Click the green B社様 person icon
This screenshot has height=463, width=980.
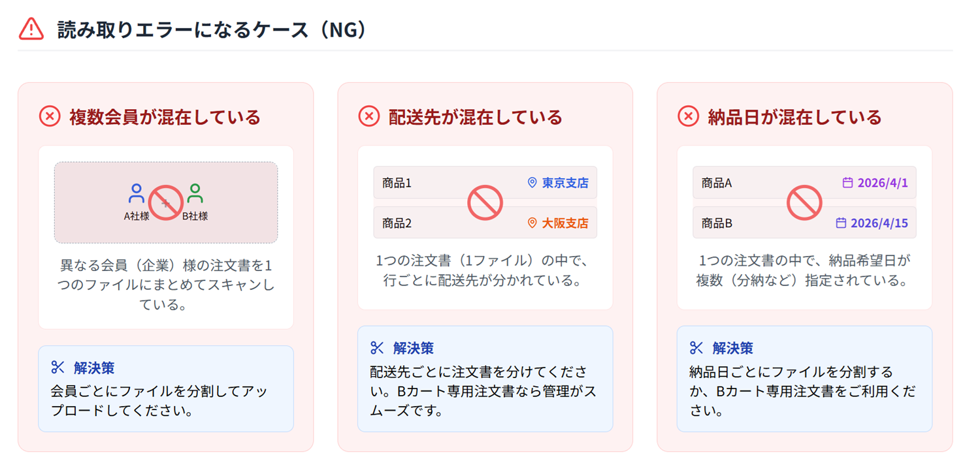pyautogui.click(x=195, y=194)
